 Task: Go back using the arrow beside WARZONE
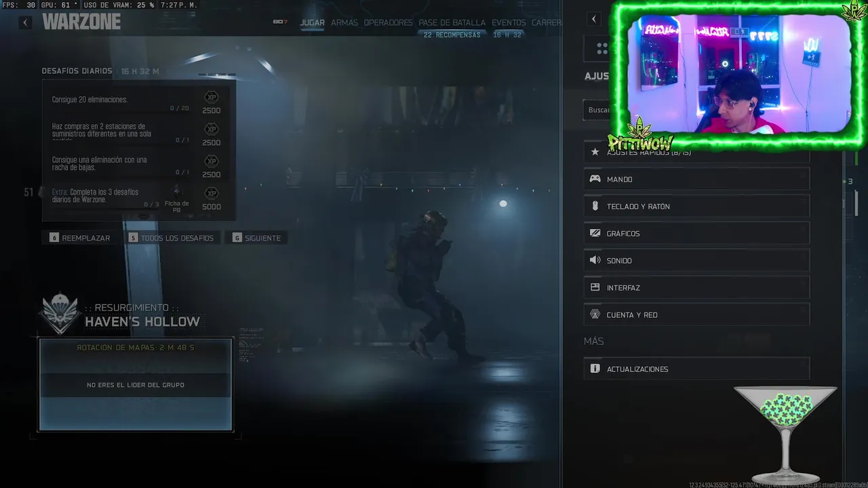pos(26,22)
